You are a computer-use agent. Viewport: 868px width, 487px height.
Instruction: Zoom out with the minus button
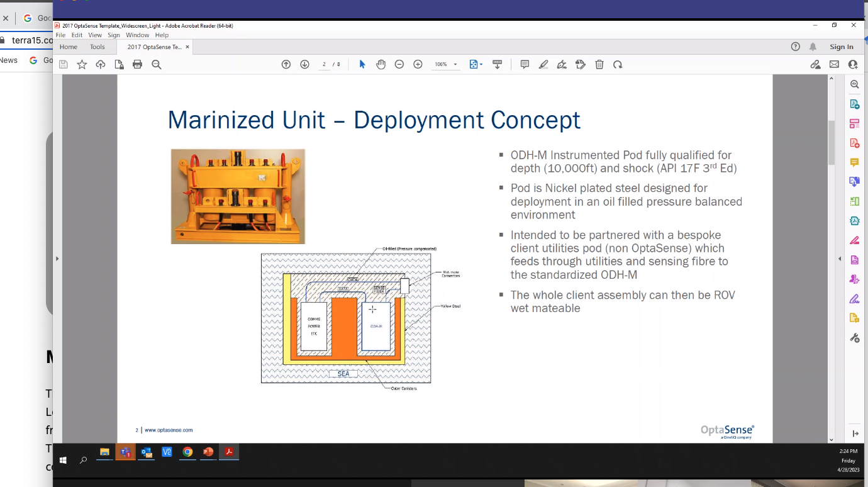coord(399,64)
